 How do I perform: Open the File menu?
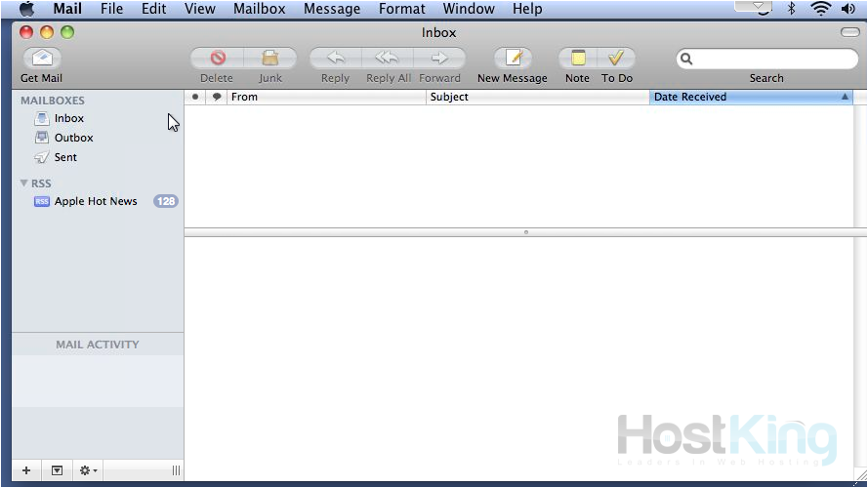pyautogui.click(x=112, y=9)
